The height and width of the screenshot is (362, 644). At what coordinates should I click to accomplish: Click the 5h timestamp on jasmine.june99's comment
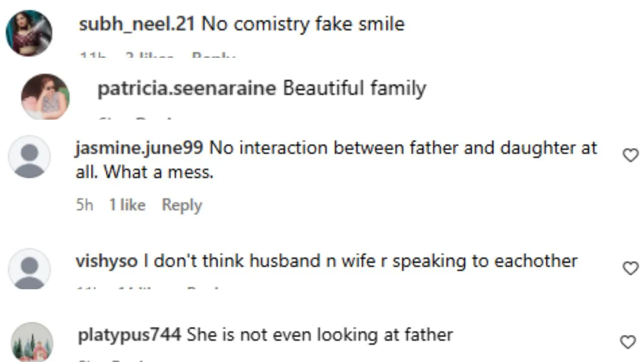(85, 205)
